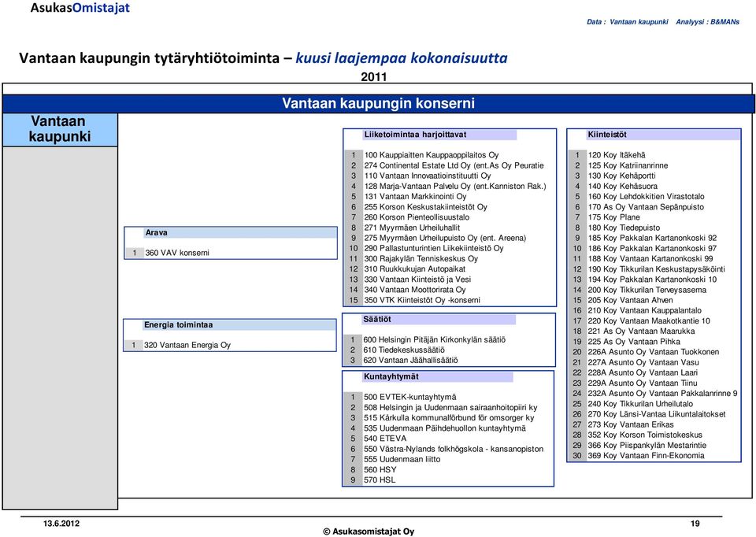The image size is (756, 537).
Task: Select '310 Ruukkukujan Autopaikat' row
Action: [415, 269]
